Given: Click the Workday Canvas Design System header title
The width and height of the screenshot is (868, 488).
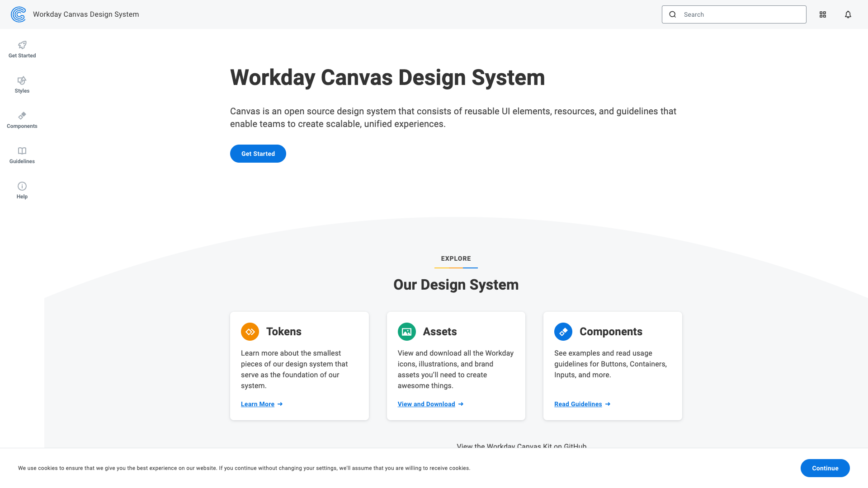Looking at the screenshot, I should (86, 14).
